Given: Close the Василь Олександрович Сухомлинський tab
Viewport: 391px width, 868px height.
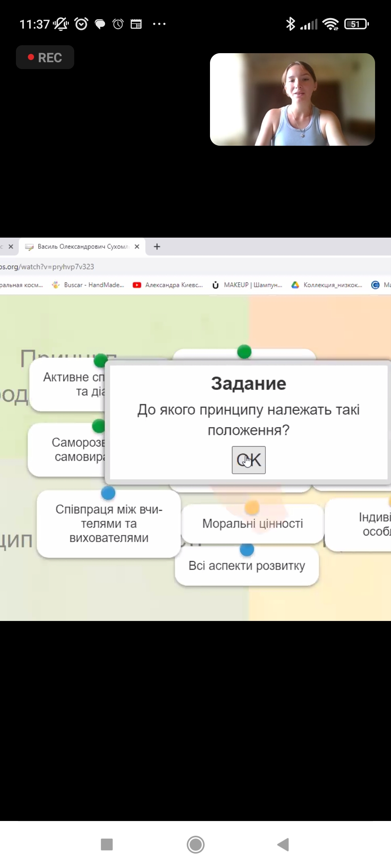Looking at the screenshot, I should 137,247.
